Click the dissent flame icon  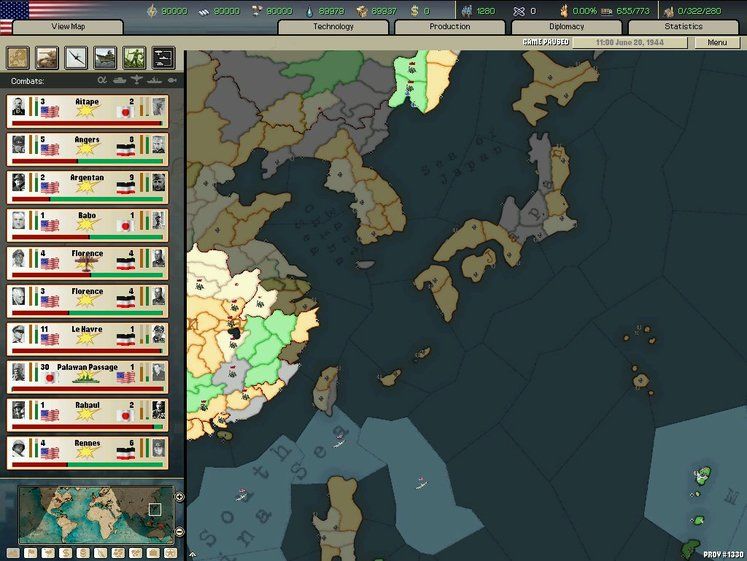coord(564,10)
